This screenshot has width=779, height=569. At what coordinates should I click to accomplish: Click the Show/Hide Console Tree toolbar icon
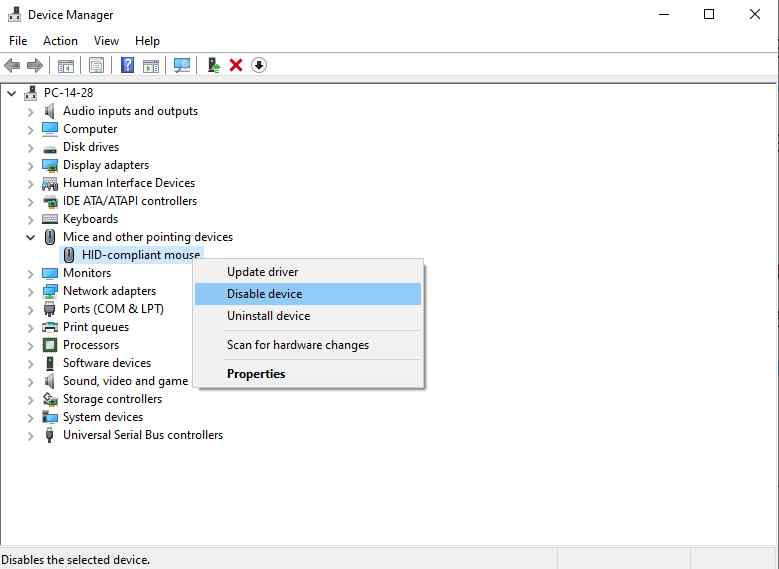pos(66,65)
